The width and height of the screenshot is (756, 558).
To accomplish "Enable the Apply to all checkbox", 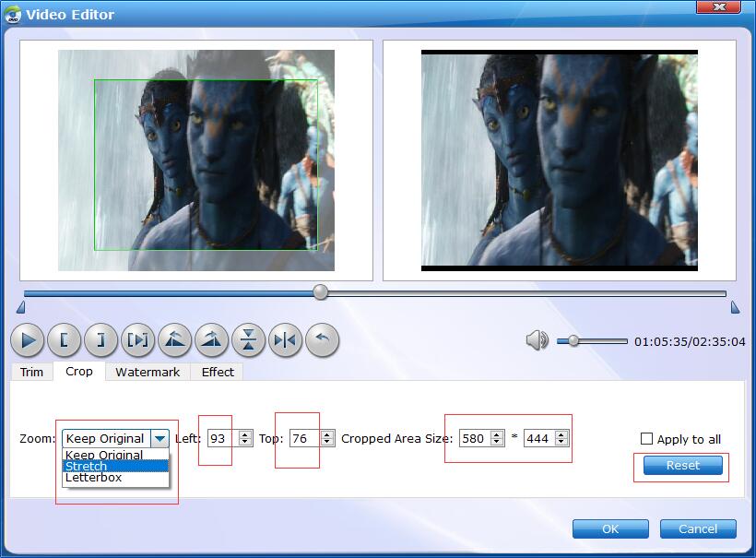I will coord(646,438).
